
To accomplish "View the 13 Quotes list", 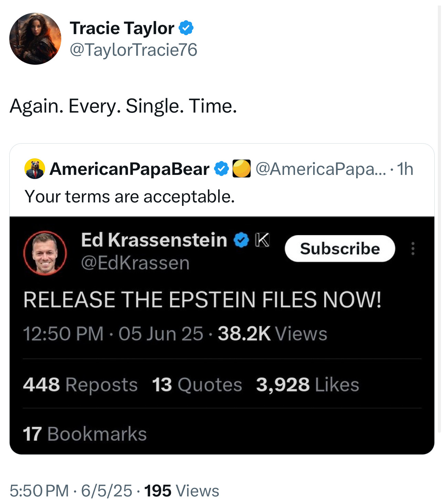I will (x=197, y=385).
